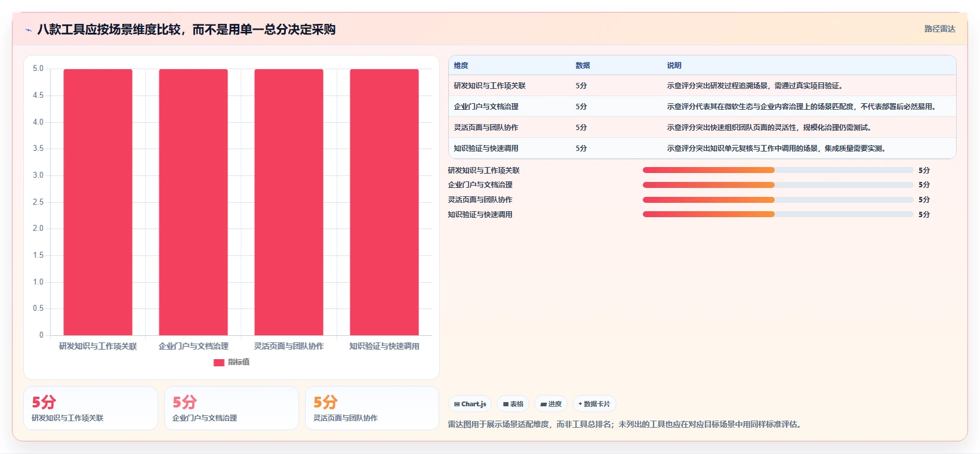Click the 灵活页面与团队协作 bar in chart

[289, 202]
